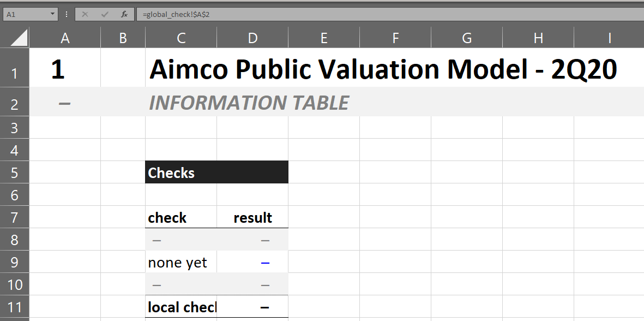Click the Insert Function fx icon
This screenshot has width=644, height=321.
124,14
